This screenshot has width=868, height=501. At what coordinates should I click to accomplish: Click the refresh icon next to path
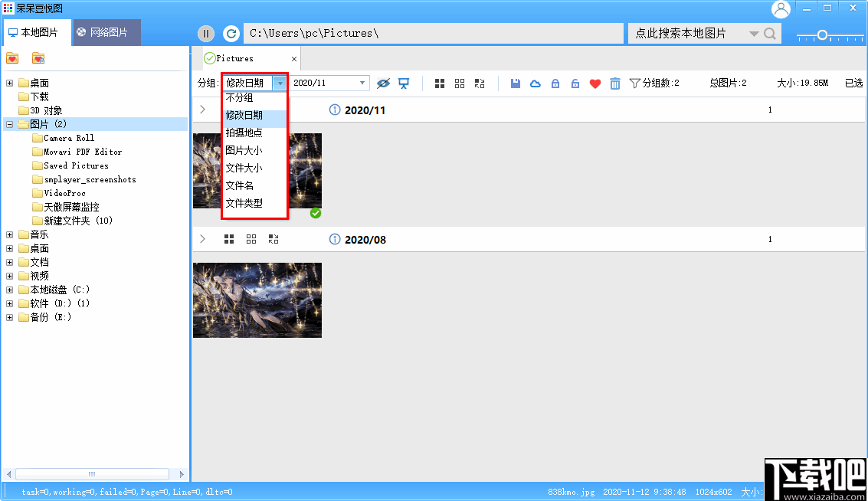(231, 34)
